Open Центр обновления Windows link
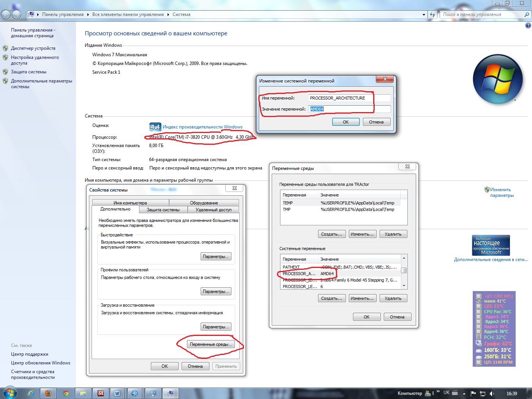532x399 pixels. click(x=41, y=363)
